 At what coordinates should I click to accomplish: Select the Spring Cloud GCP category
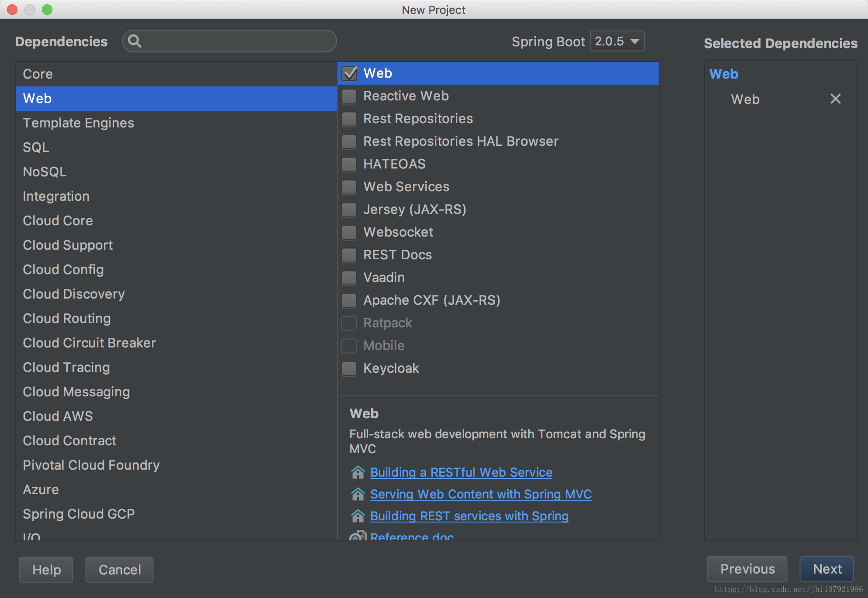(176, 514)
